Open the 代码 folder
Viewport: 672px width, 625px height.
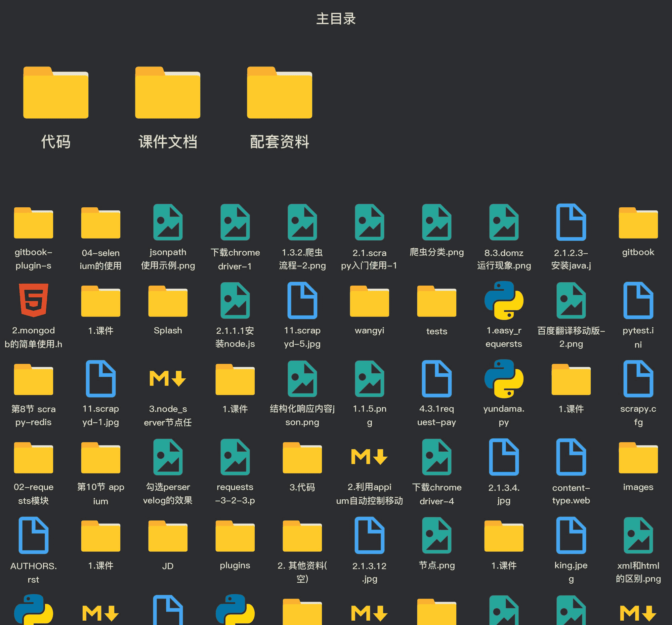click(x=56, y=93)
